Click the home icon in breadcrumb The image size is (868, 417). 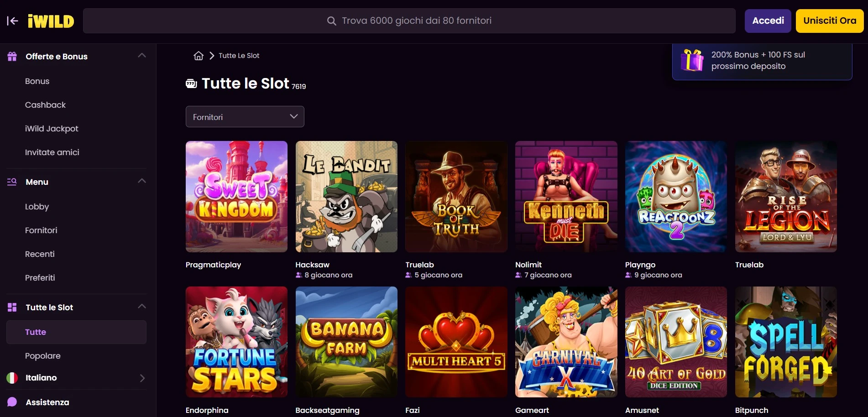click(x=198, y=56)
